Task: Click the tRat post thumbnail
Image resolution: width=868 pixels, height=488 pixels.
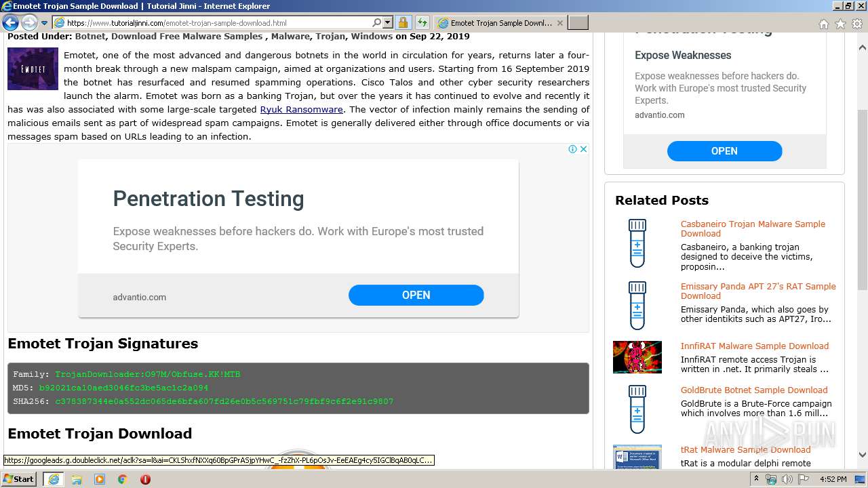Action: tap(637, 457)
